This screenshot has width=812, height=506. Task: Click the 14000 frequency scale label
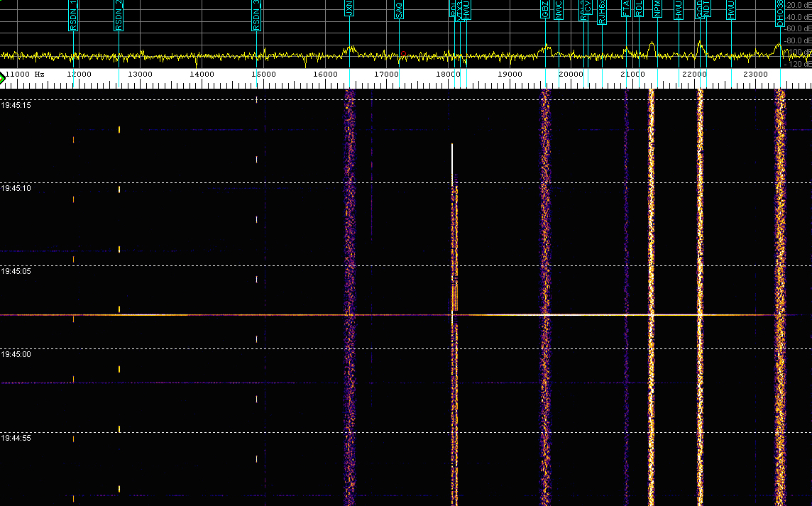[202, 74]
